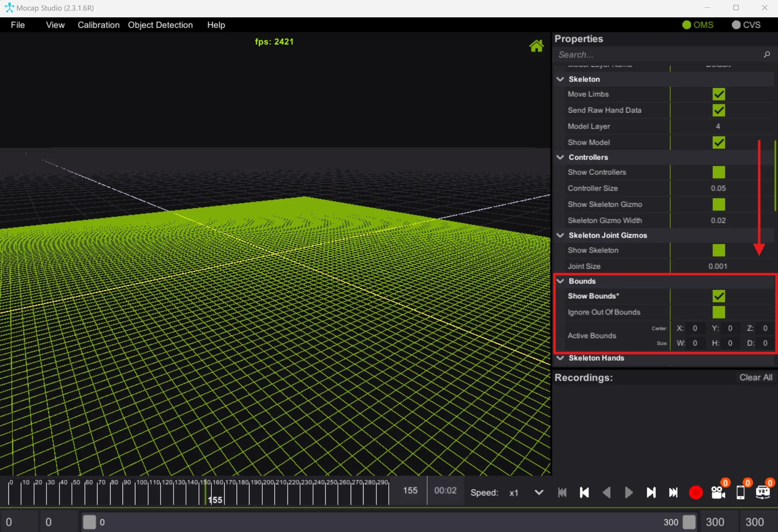Step forward to the next frame
This screenshot has width=778, height=532.
[651, 492]
